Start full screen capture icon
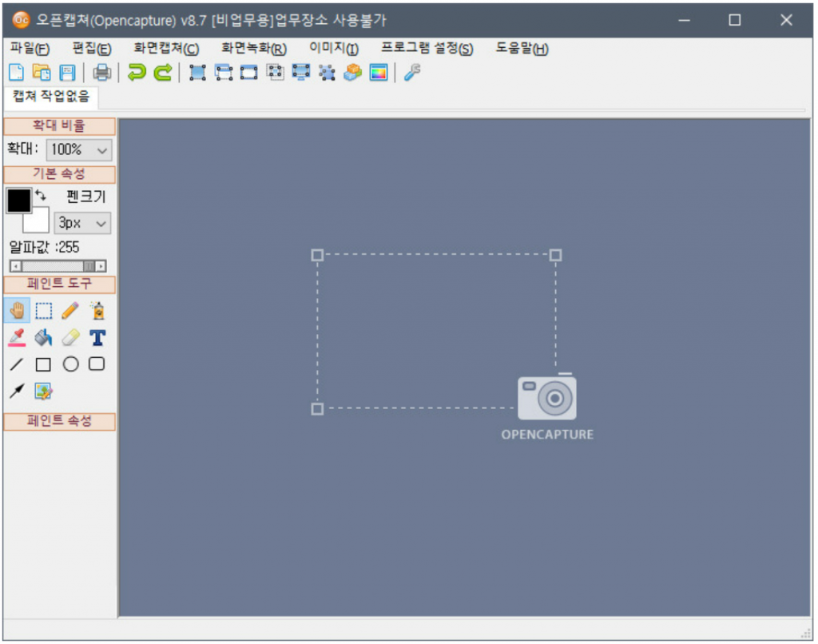 click(x=197, y=72)
